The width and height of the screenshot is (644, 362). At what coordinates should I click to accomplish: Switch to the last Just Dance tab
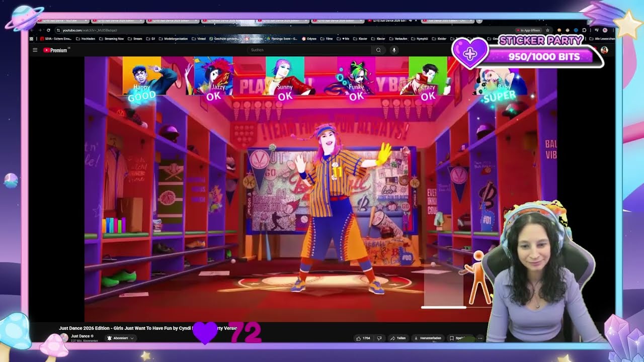(x=447, y=21)
